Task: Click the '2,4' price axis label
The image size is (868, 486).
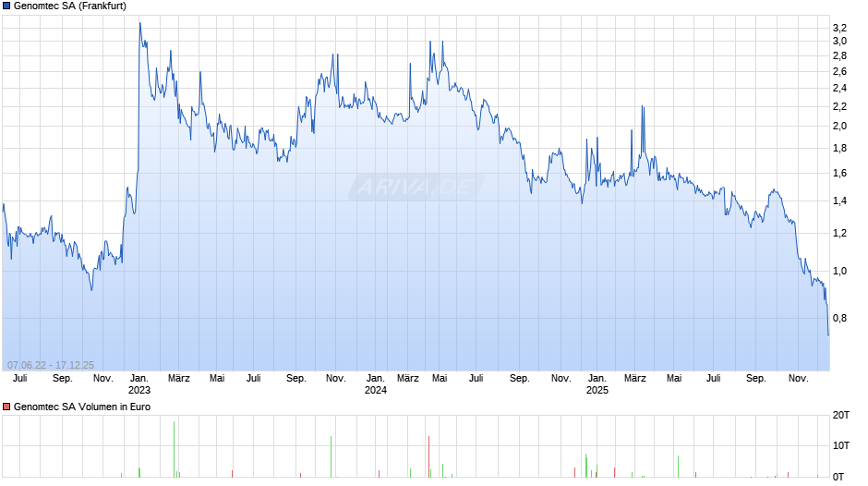Action: pyautogui.click(x=839, y=88)
